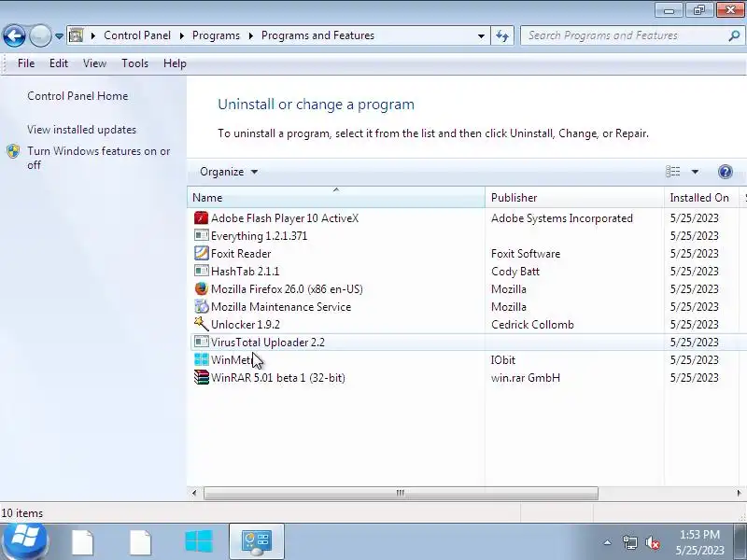The image size is (747, 560).
Task: Click the Control Panel address bar icon
Action: click(x=77, y=35)
